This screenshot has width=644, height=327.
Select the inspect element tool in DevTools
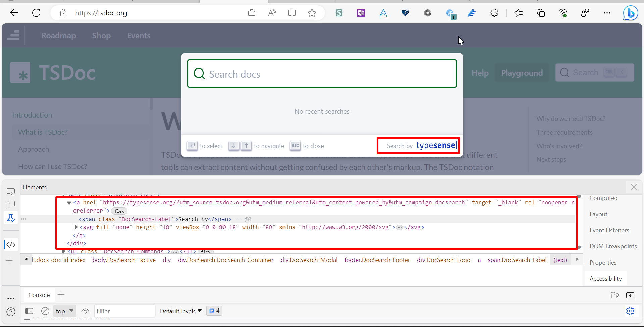(x=11, y=191)
